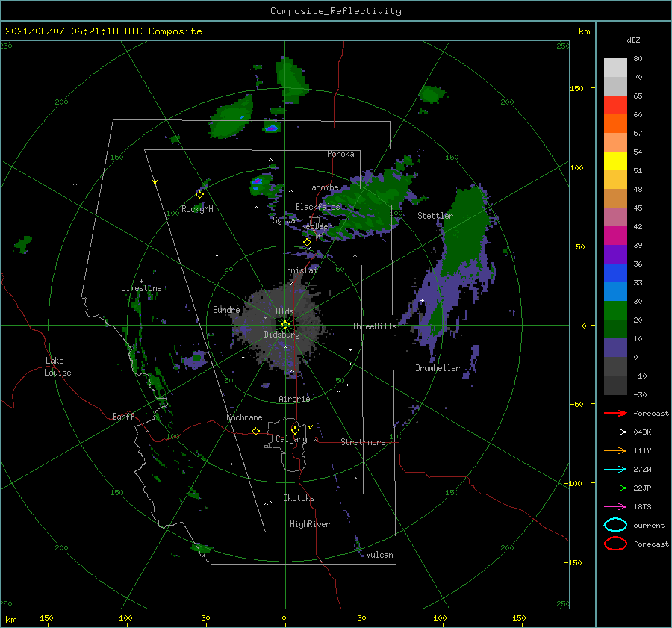Click the Limestone label
672x628 pixels.
(x=141, y=288)
